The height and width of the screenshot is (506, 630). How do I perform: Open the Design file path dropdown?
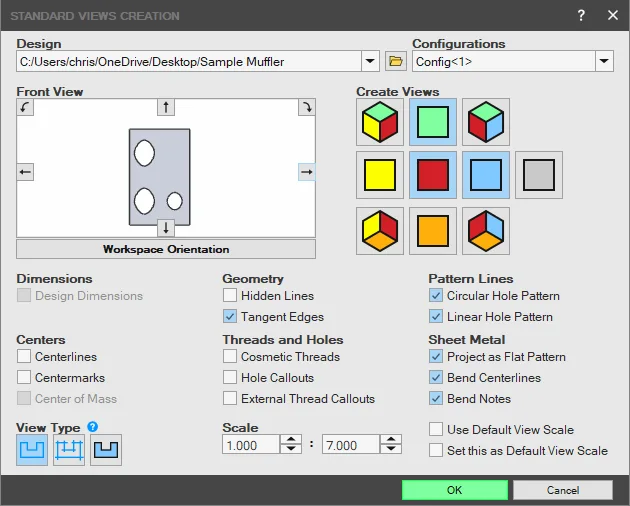[370, 61]
